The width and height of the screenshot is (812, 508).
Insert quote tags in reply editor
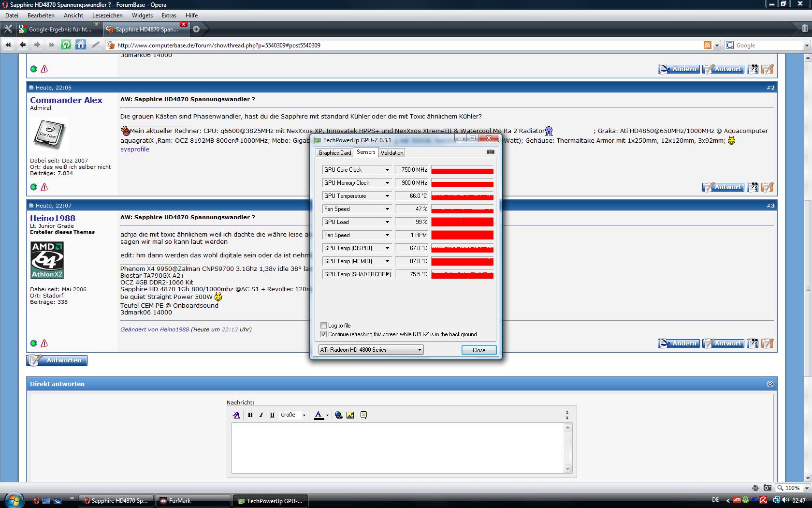[363, 415]
